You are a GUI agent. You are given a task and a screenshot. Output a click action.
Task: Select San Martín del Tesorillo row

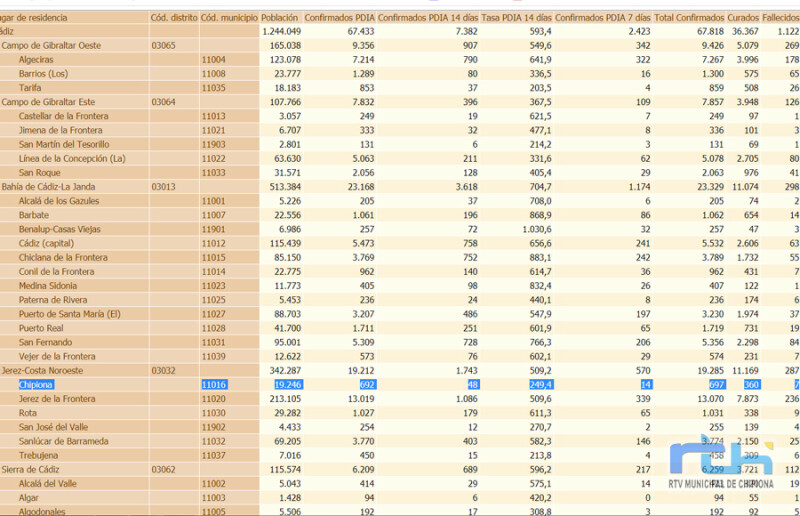coord(400,144)
